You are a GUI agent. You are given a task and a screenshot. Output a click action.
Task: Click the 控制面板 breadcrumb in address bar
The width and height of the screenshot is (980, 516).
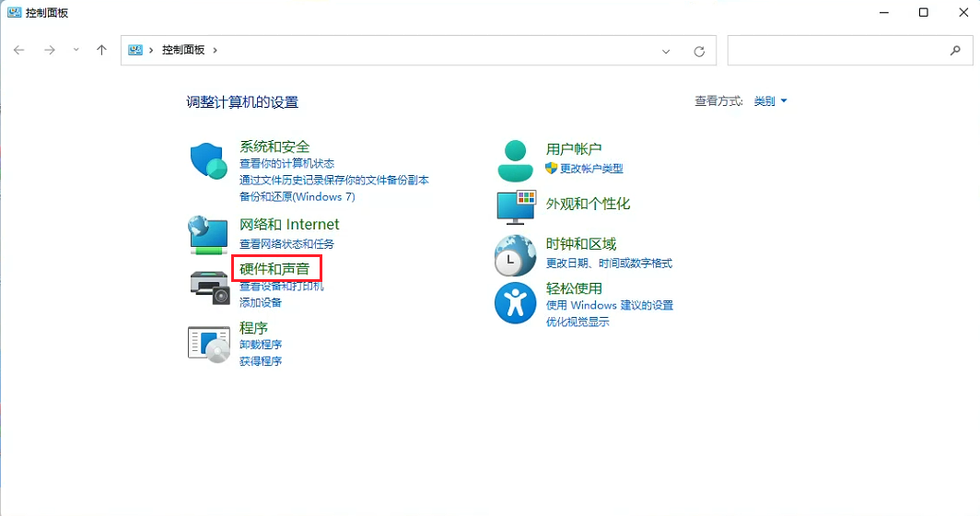(x=183, y=50)
